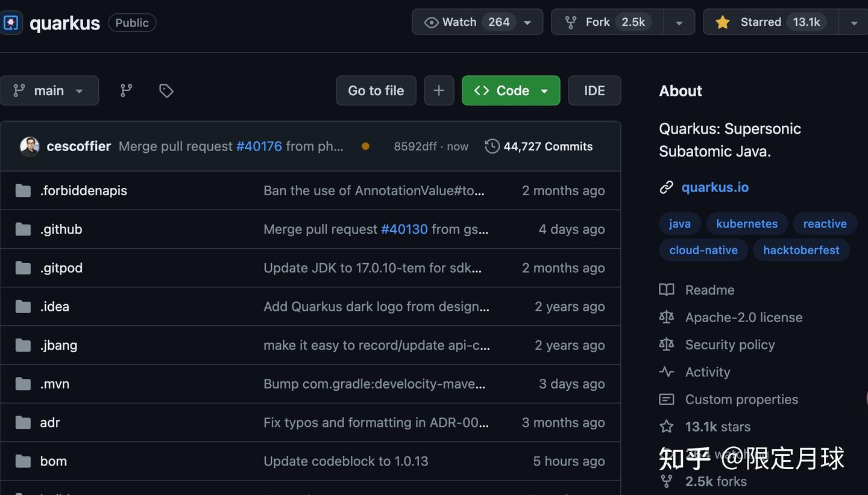This screenshot has height=495, width=868.
Task: Click the Activity pulse icon
Action: point(666,372)
